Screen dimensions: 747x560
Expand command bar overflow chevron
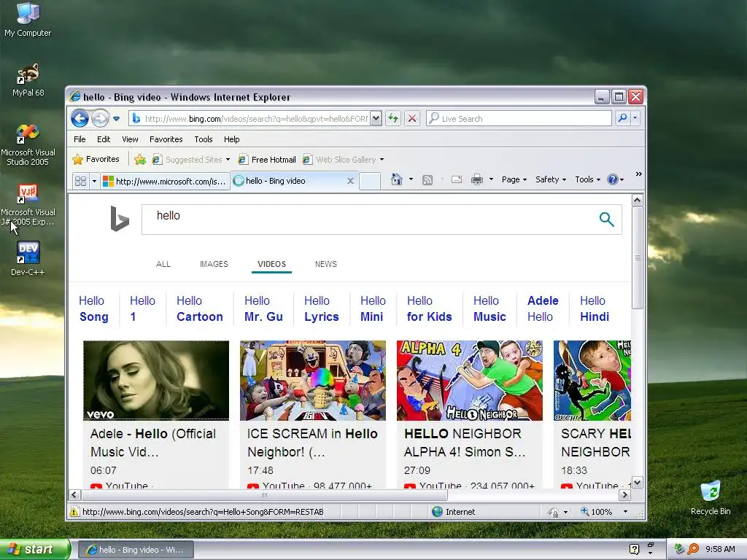coord(639,174)
